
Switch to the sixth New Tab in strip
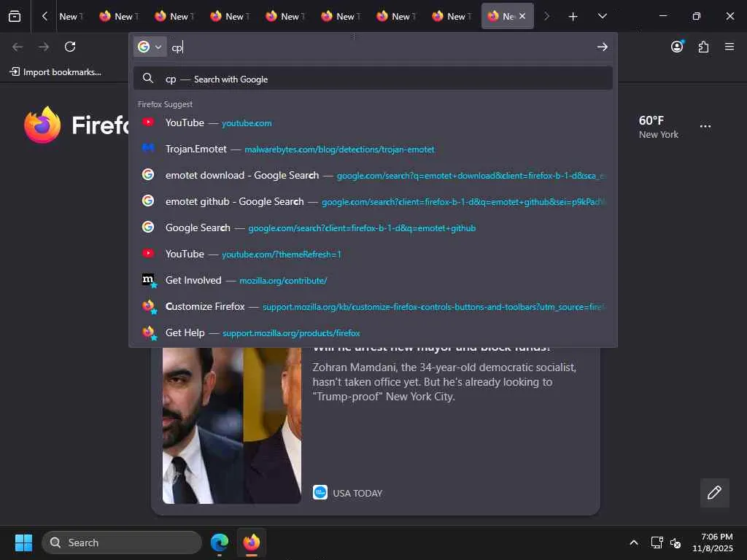coord(341,16)
